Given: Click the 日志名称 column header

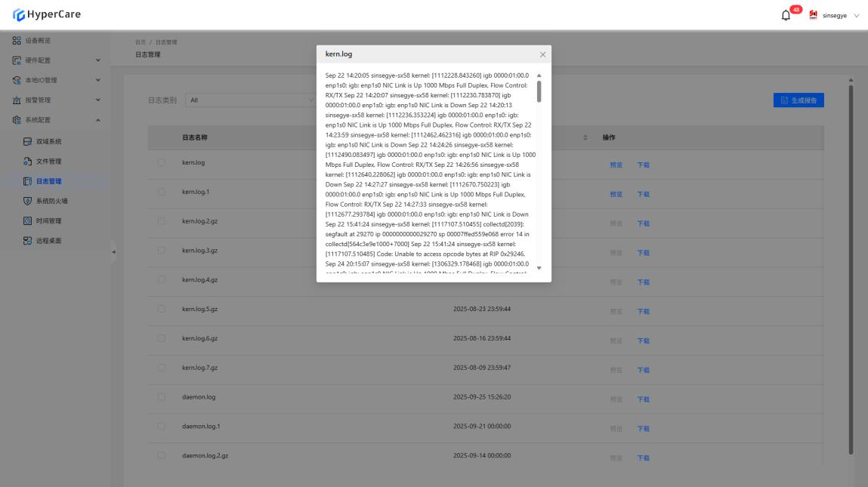Looking at the screenshot, I should pyautogui.click(x=195, y=137).
